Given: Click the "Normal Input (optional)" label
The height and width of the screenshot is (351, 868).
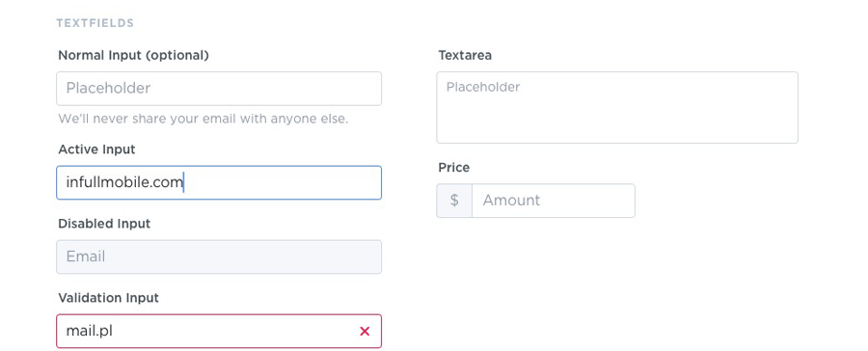Looking at the screenshot, I should pyautogui.click(x=133, y=55).
